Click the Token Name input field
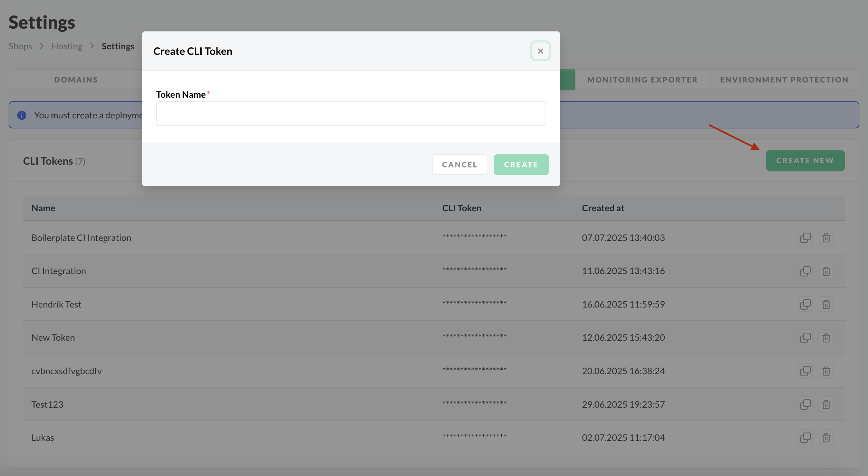 pos(351,114)
